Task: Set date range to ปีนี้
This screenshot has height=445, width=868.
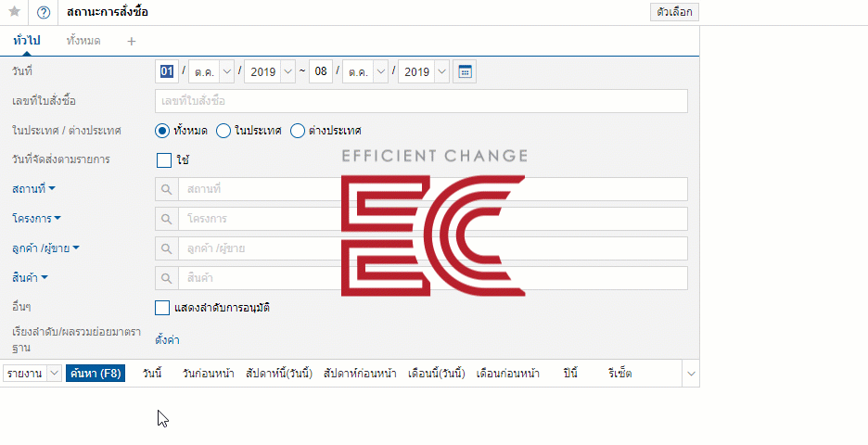Action: click(x=570, y=374)
